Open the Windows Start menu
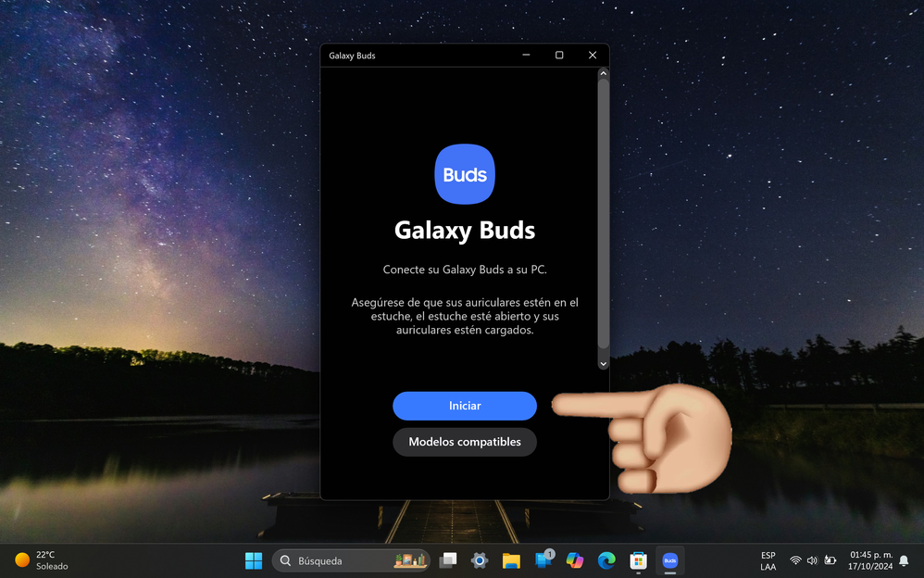 [x=254, y=560]
